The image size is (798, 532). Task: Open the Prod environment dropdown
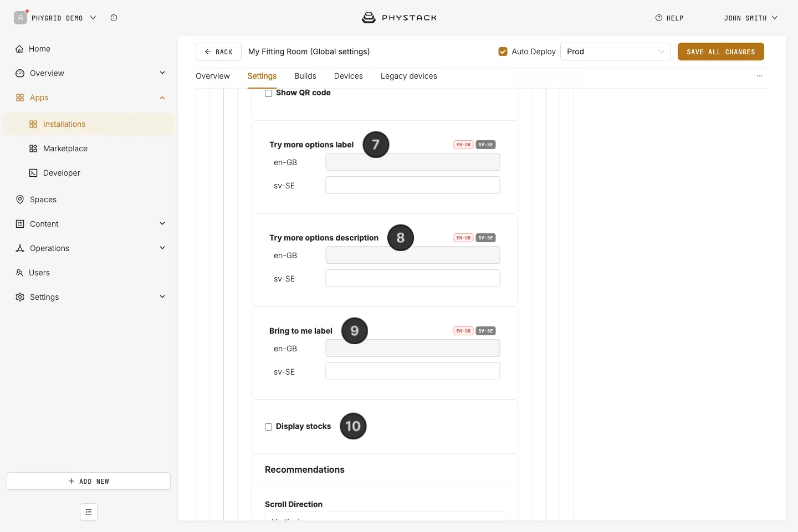tap(616, 52)
